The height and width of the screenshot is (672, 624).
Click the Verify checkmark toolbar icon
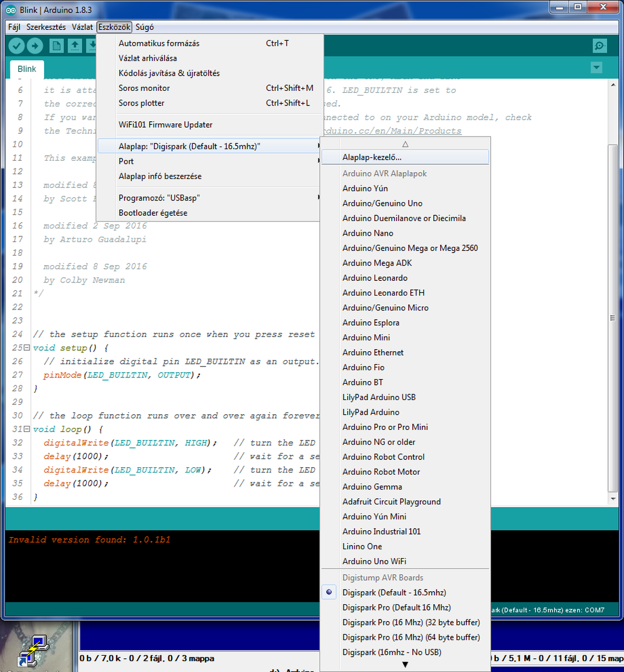[17, 46]
